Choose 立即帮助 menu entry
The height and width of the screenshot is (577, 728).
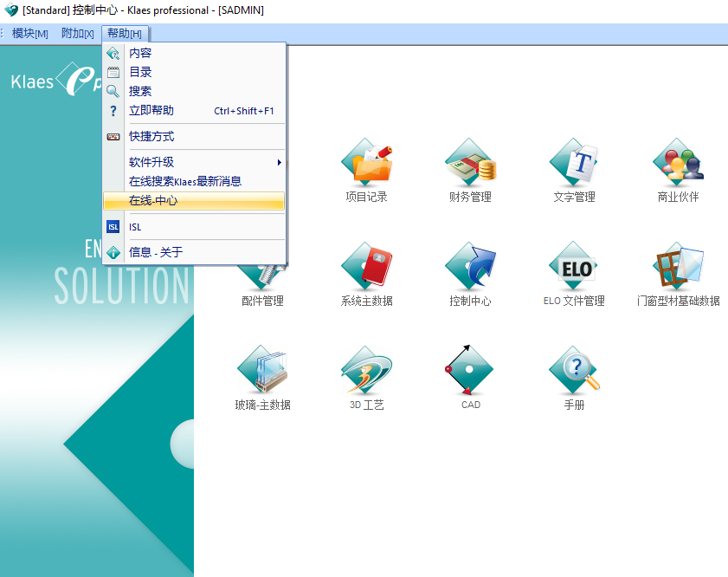[x=194, y=111]
